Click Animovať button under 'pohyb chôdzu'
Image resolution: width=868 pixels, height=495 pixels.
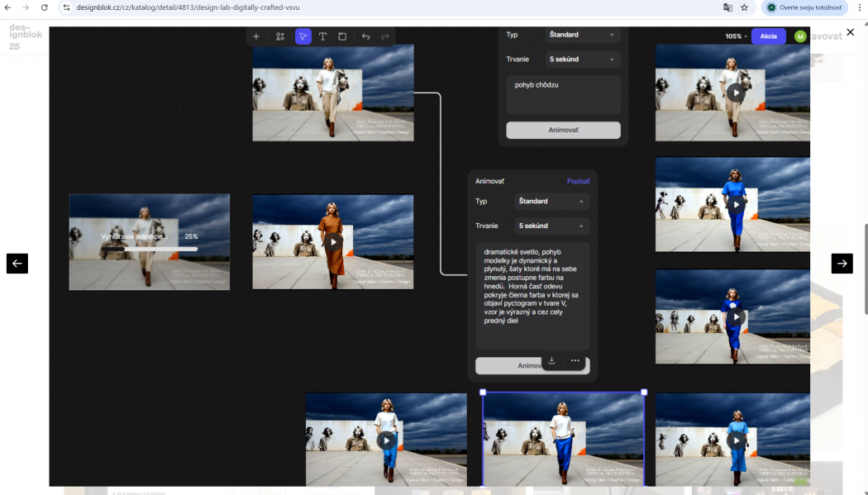563,131
